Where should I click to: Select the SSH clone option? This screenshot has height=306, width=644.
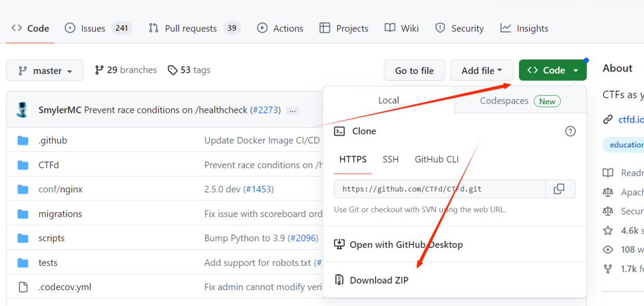(390, 159)
